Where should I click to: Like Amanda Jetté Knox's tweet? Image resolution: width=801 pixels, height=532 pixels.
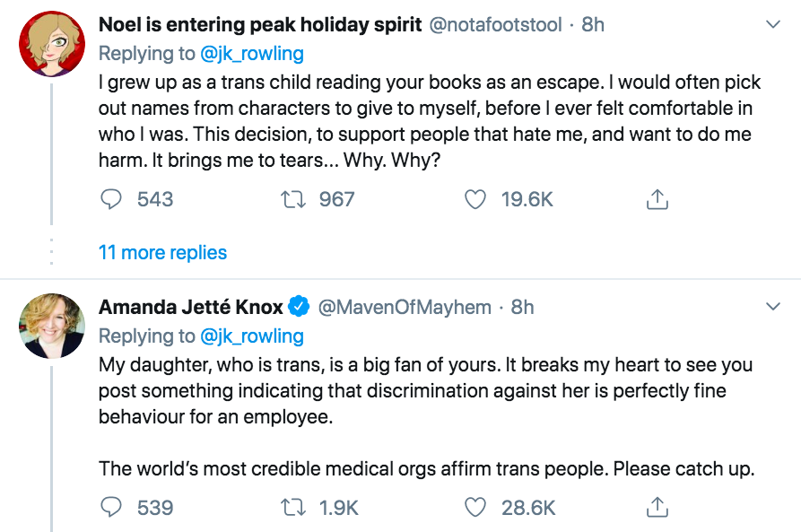475,508
